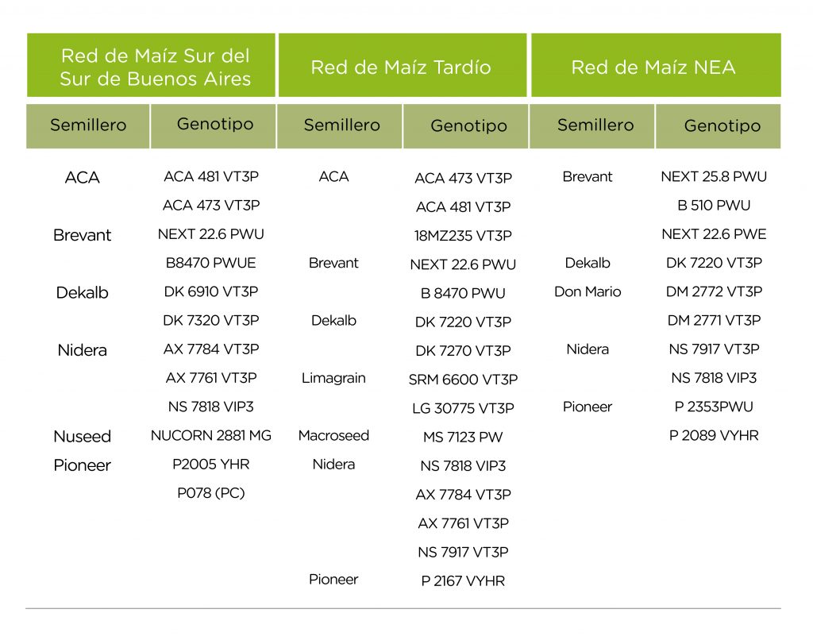Select the 18MZ235 VT3P genotype
Image resolution: width=813 pixels, height=644 pixels.
(x=463, y=236)
